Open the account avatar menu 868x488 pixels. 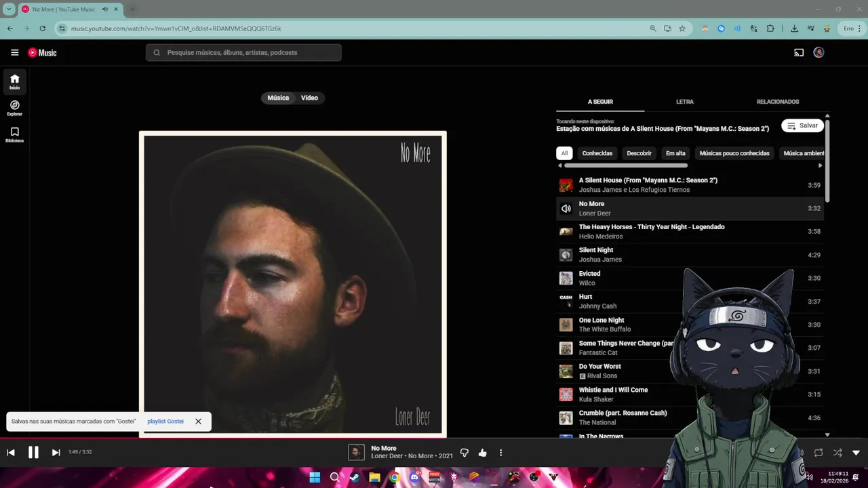(818, 52)
